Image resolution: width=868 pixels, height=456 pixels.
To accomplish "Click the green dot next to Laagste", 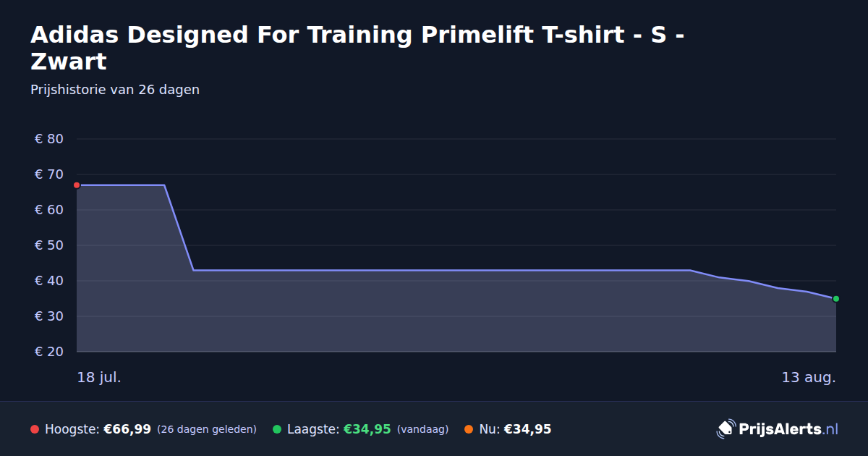I will (x=277, y=429).
